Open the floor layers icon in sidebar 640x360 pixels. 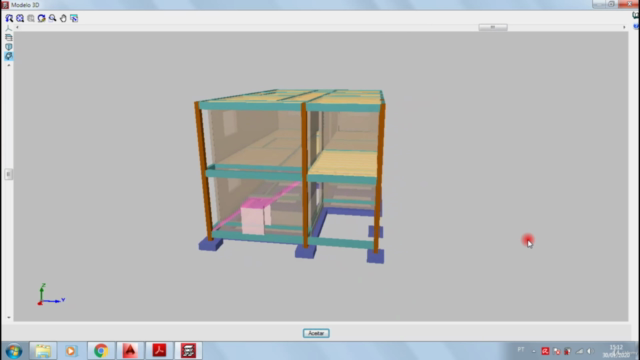pos(9,38)
